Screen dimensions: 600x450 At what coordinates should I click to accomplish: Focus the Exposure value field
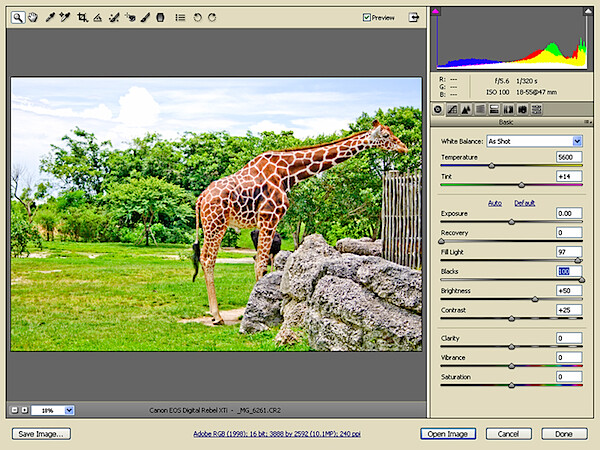569,213
